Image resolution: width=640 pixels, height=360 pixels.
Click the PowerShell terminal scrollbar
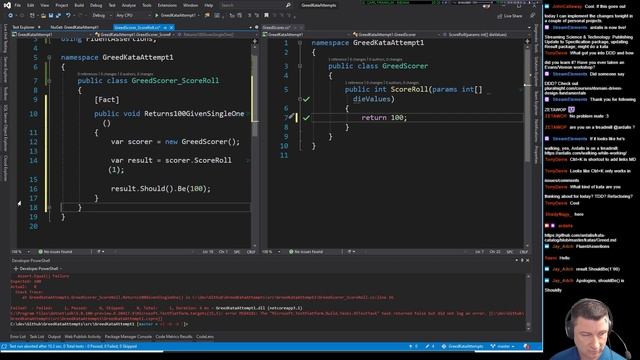click(x=528, y=302)
